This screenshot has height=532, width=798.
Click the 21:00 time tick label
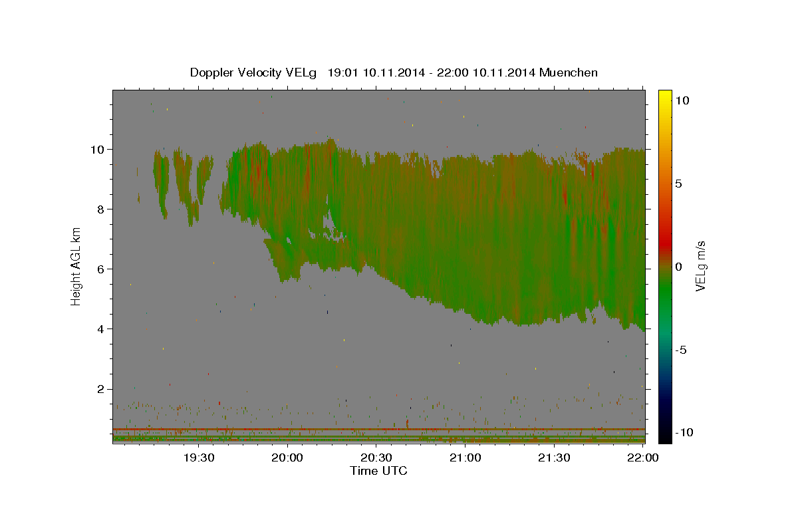click(465, 458)
